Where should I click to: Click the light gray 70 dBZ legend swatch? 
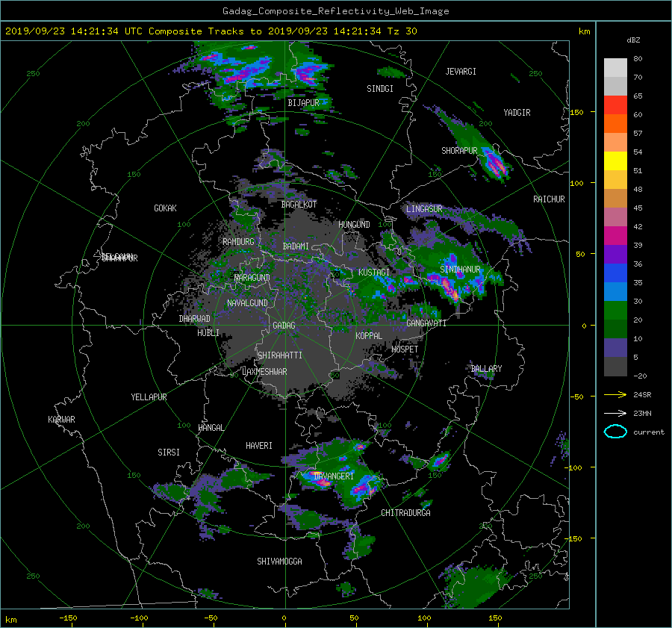pos(615,68)
